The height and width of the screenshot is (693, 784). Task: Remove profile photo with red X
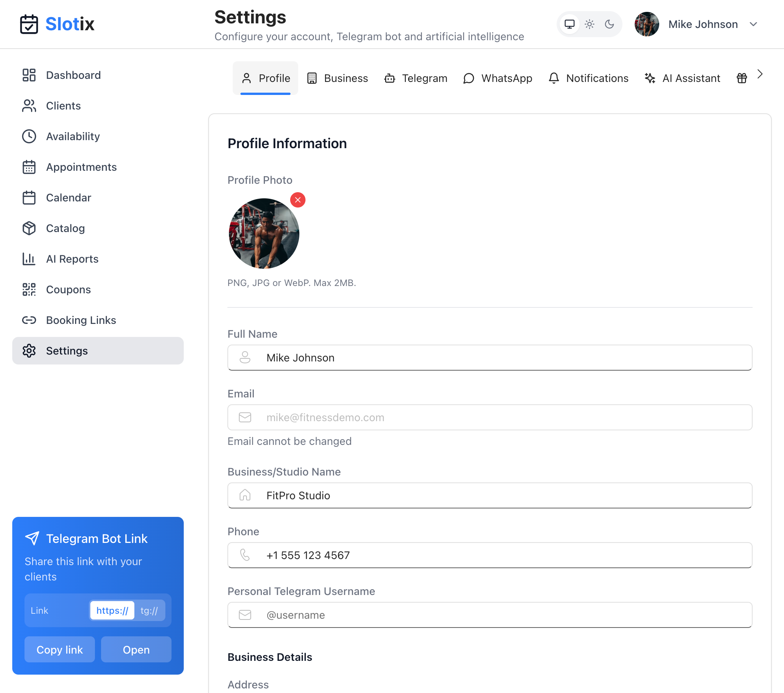pyautogui.click(x=298, y=200)
